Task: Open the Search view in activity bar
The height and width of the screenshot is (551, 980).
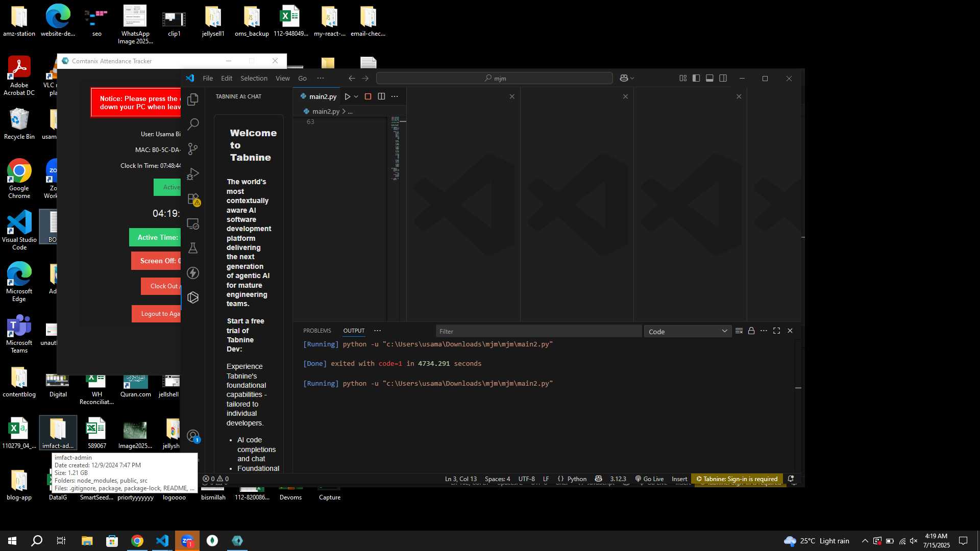Action: 193,124
